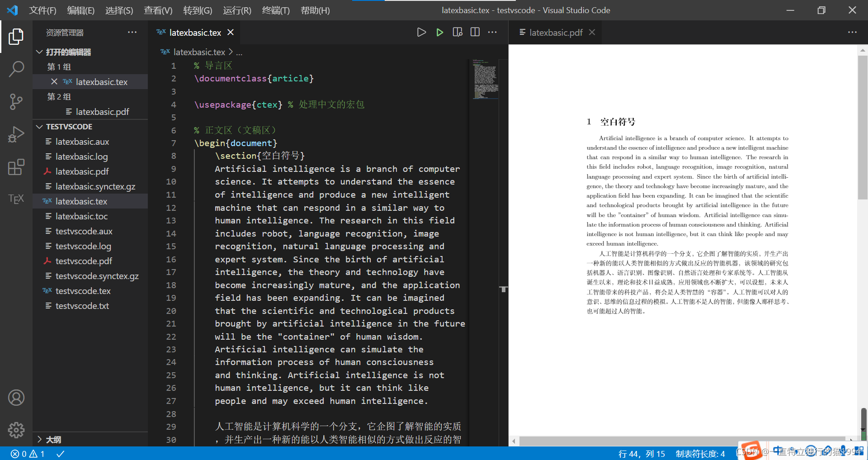Image resolution: width=868 pixels, height=460 pixels.
Task: Click the editor minimap code overview
Action: pyautogui.click(x=486, y=79)
